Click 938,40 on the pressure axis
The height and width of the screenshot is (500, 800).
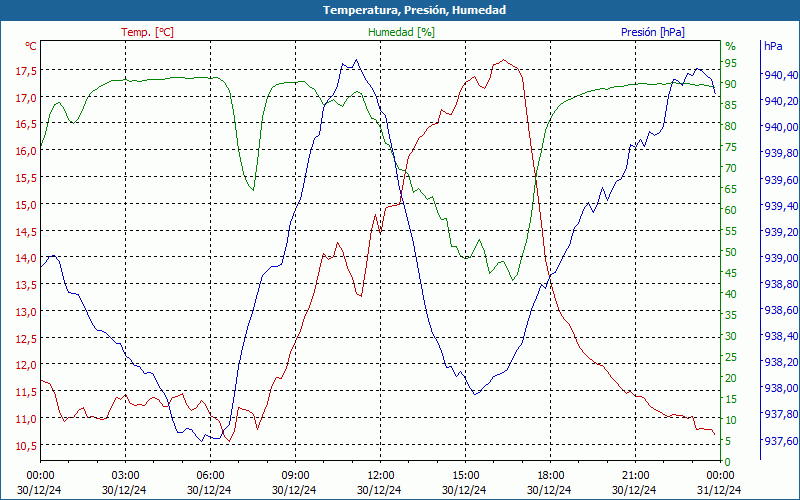[x=781, y=336]
